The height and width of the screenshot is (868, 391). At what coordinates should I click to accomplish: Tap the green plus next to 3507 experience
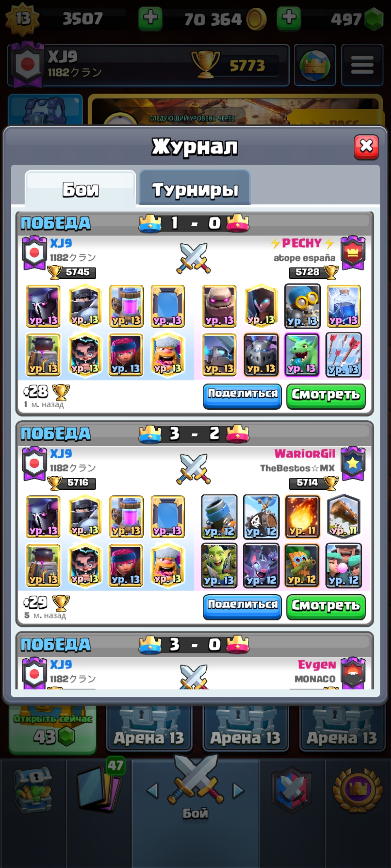150,17
